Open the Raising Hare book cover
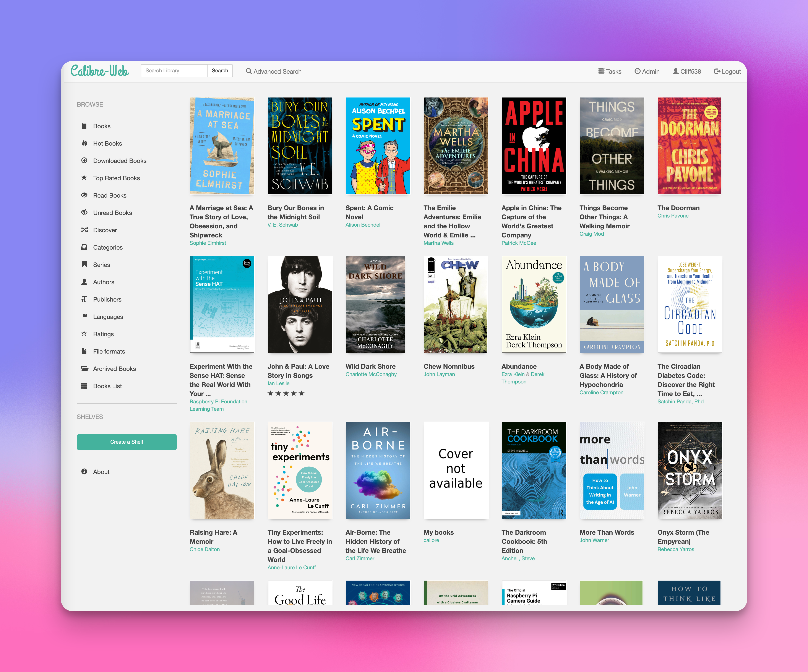This screenshot has width=808, height=672. pos(222,470)
